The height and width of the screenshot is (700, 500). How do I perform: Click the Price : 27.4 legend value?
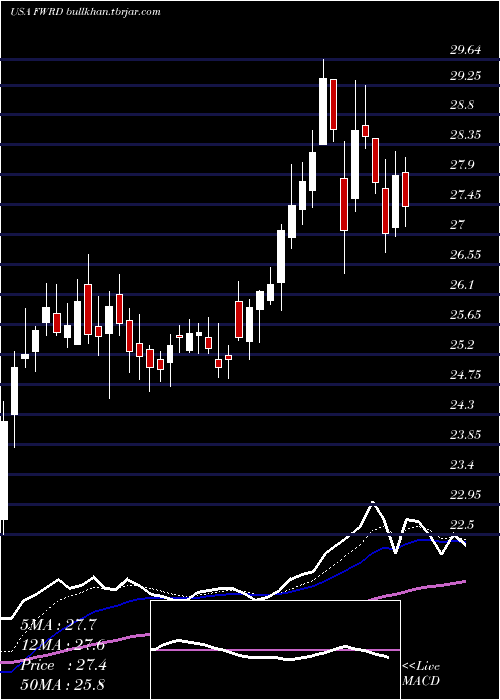pyautogui.click(x=63, y=665)
